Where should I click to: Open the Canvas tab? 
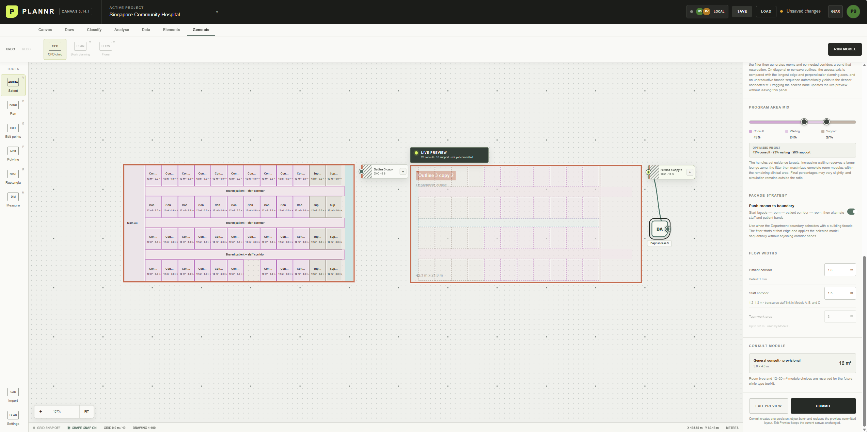[45, 30]
